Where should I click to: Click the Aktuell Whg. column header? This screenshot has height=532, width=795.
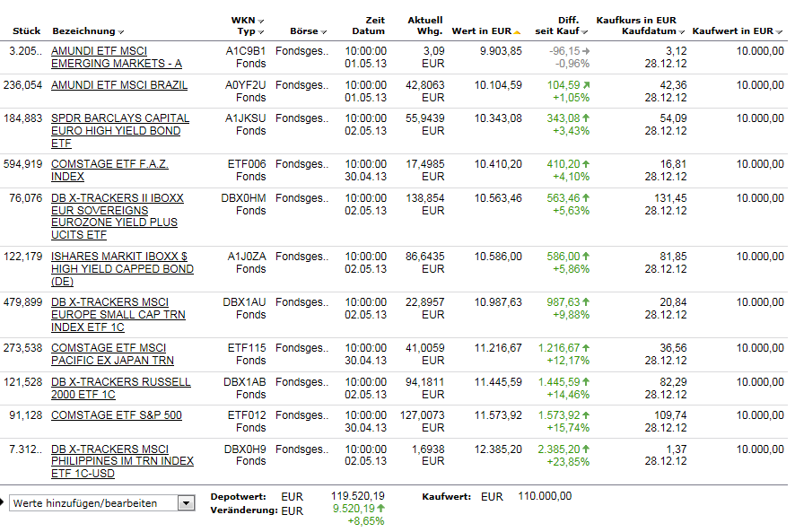(x=425, y=26)
